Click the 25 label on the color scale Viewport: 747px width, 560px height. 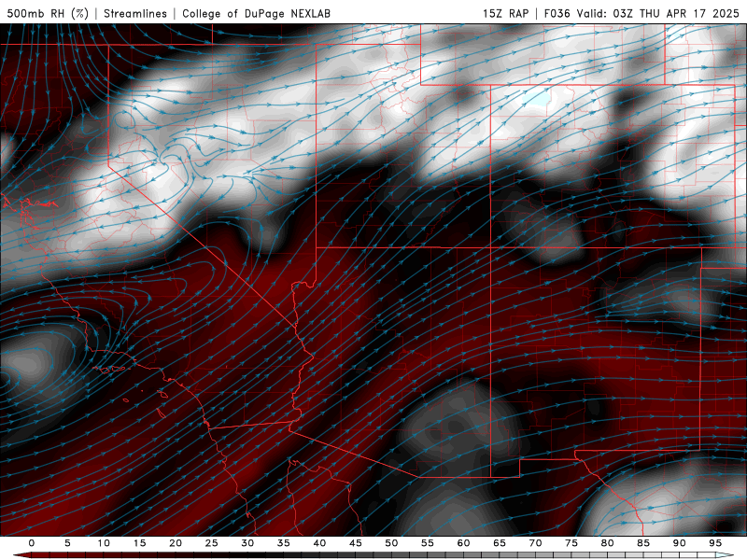pos(211,543)
